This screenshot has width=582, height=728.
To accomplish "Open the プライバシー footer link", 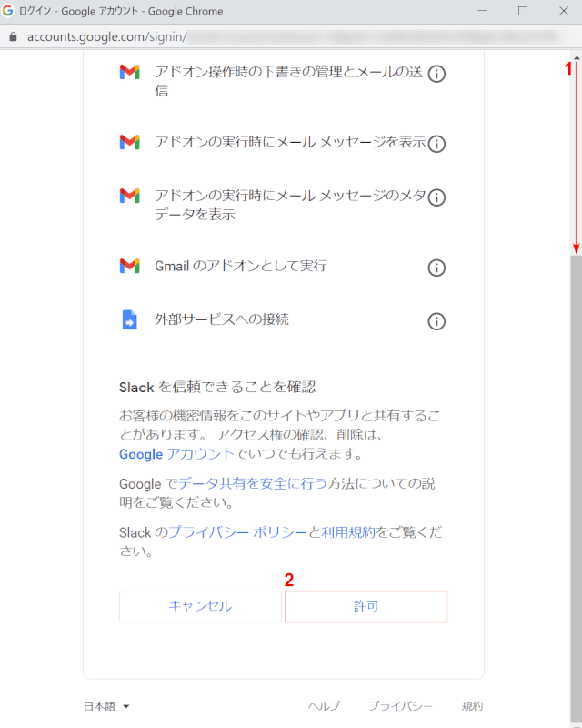I will pyautogui.click(x=400, y=706).
